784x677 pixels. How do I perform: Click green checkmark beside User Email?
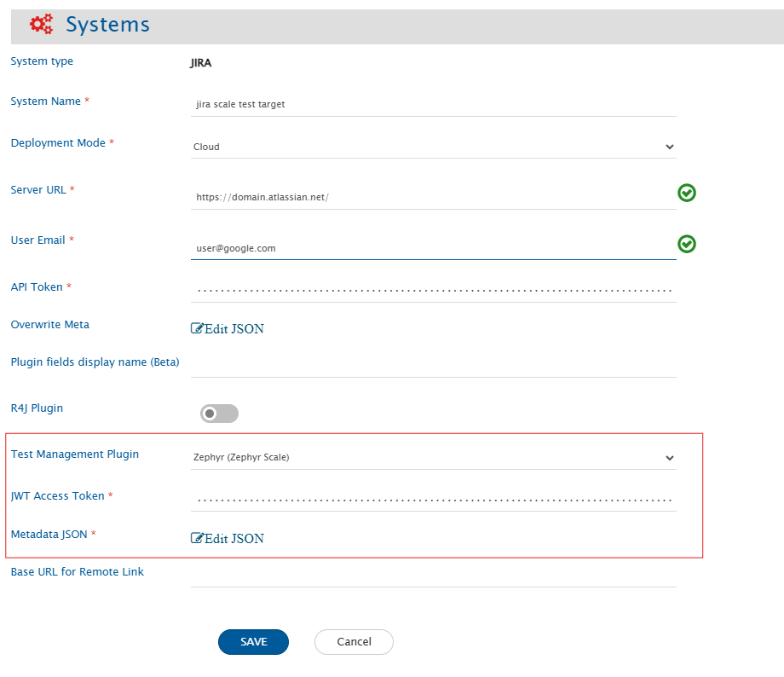coord(687,245)
